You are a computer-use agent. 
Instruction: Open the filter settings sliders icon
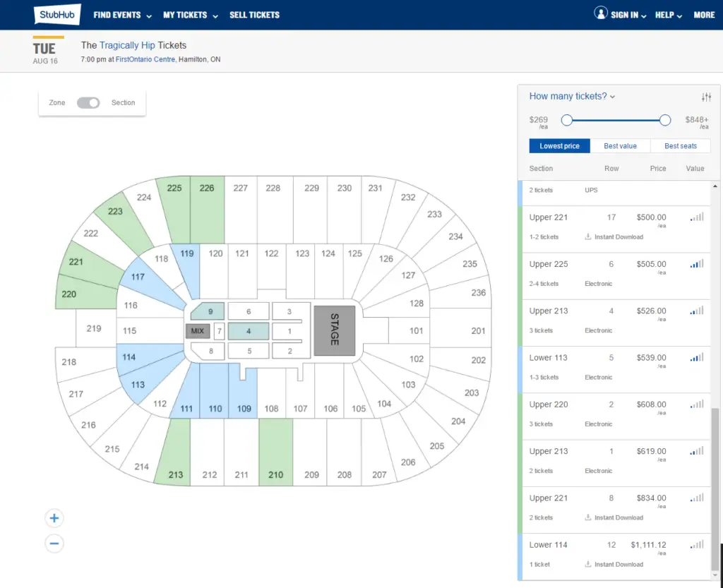tap(706, 97)
